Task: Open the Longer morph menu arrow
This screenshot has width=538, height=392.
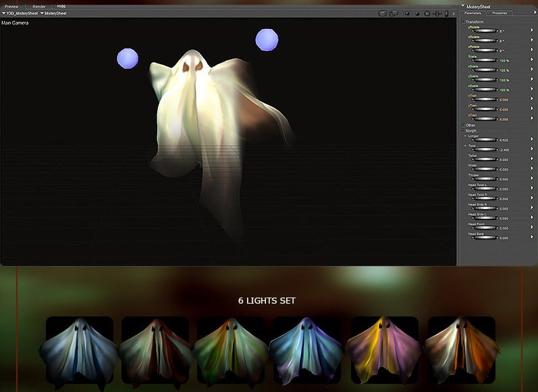Action: [532, 139]
